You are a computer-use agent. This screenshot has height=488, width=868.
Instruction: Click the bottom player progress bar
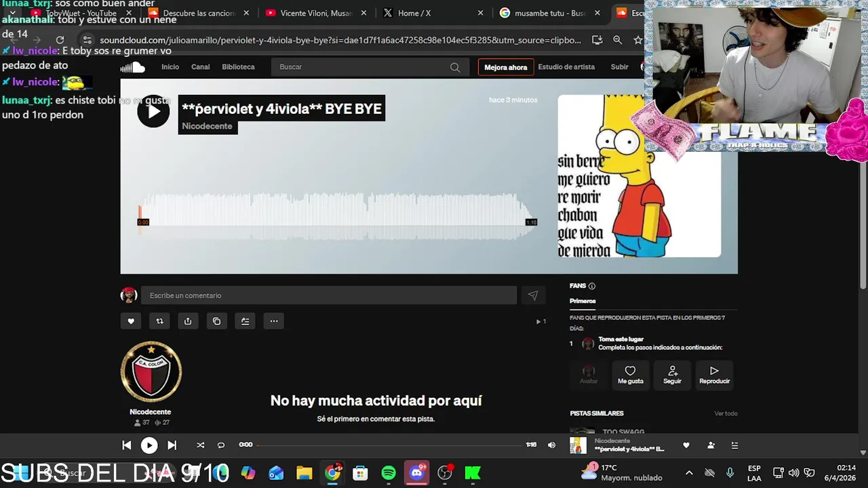(x=389, y=445)
